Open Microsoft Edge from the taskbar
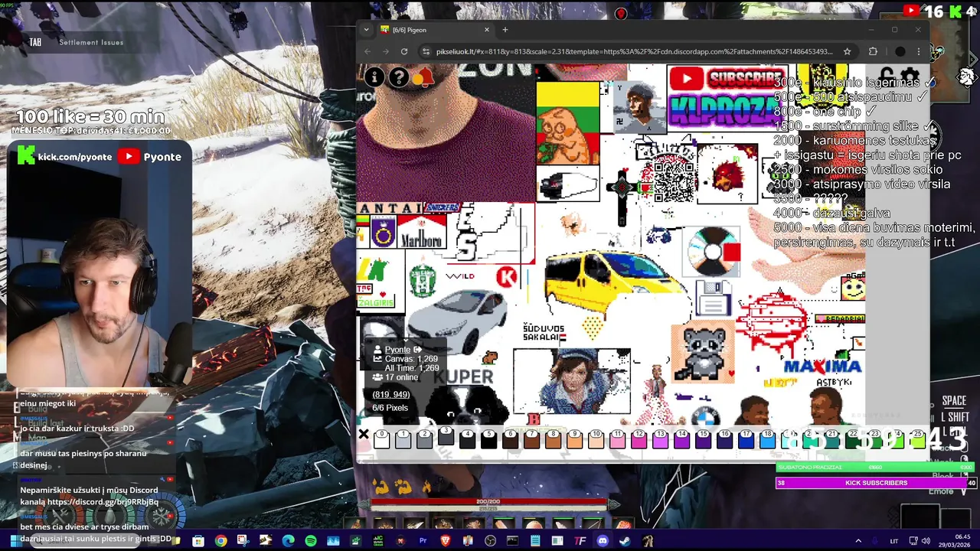Viewport: 980px width, 551px height. [288, 541]
